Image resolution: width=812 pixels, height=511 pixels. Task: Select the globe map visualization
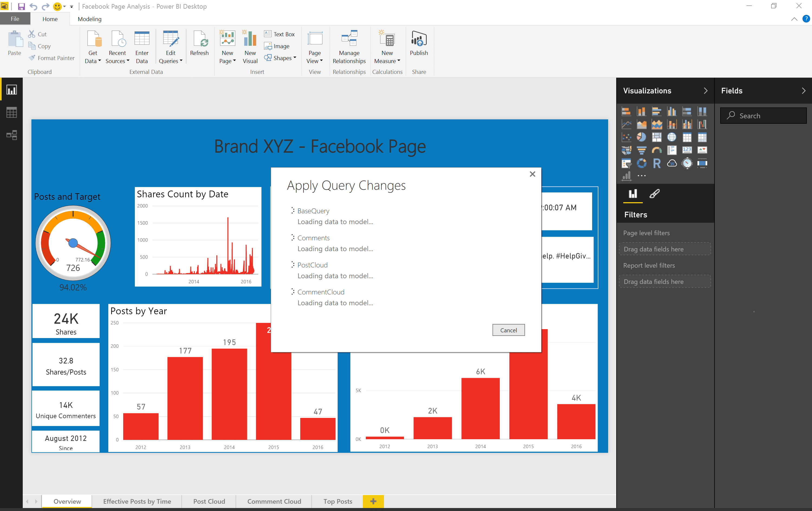(672, 137)
